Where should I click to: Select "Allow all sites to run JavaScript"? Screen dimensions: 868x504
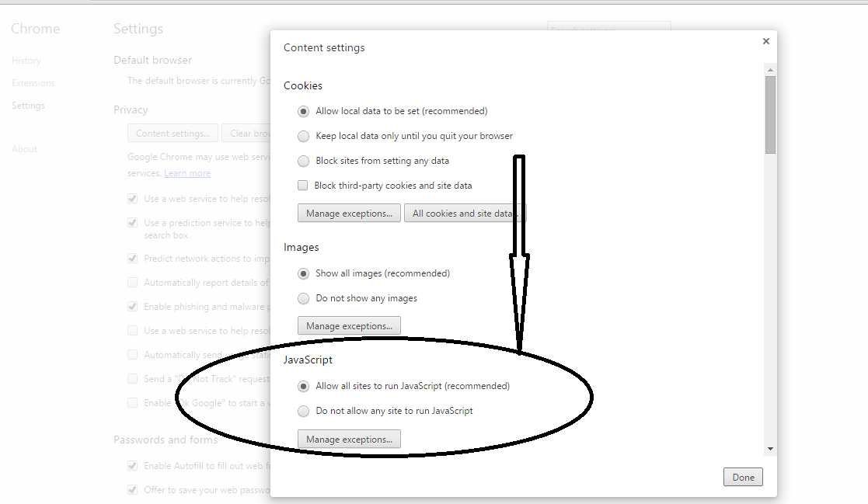point(303,386)
